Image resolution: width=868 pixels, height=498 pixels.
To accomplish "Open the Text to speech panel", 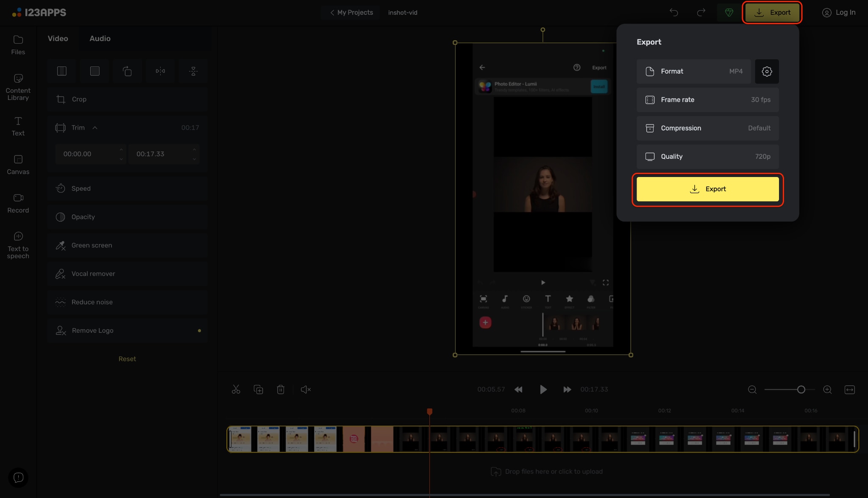I will click(18, 245).
